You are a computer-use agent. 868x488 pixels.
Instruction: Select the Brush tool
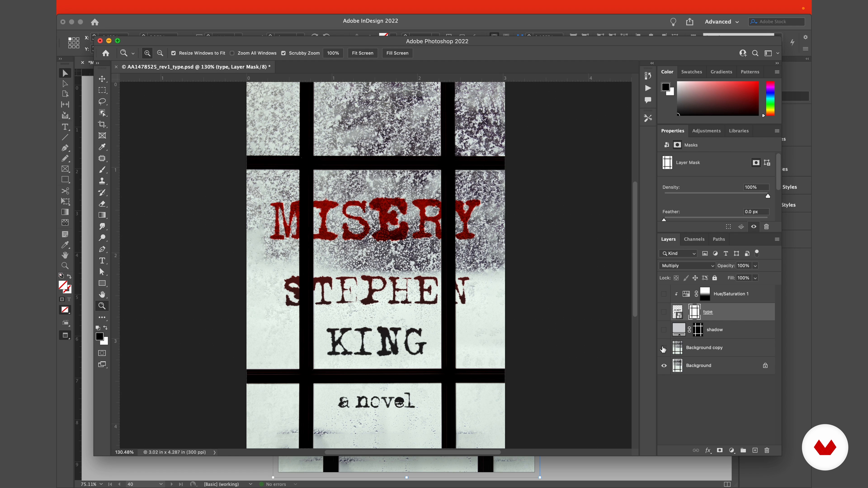pos(102,170)
